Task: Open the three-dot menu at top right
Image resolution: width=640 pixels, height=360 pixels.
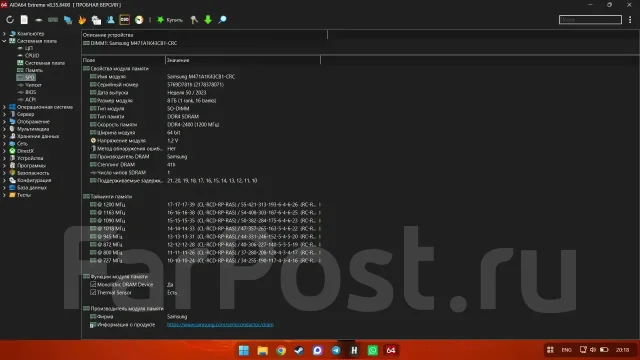Action: 630,20
